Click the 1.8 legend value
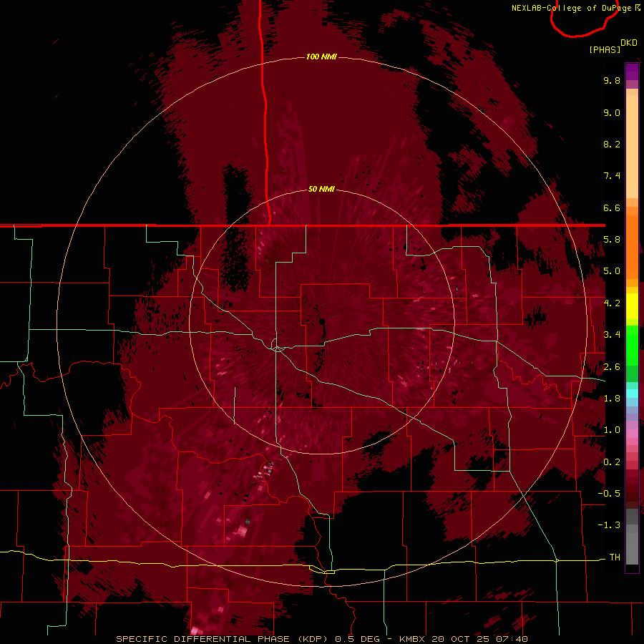The width and height of the screenshot is (644, 644). coord(612,399)
